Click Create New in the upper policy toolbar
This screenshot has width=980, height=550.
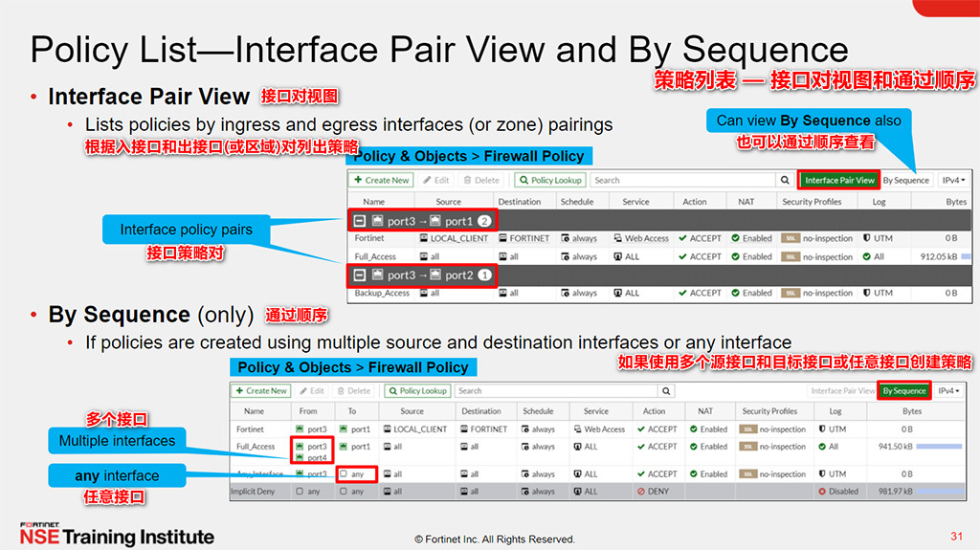[381, 180]
